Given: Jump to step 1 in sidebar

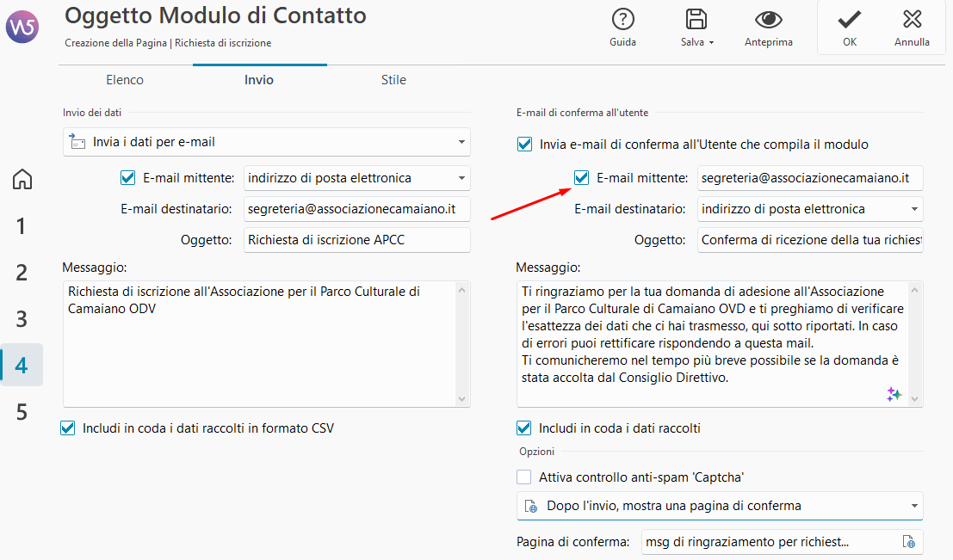Looking at the screenshot, I should tap(22, 226).
